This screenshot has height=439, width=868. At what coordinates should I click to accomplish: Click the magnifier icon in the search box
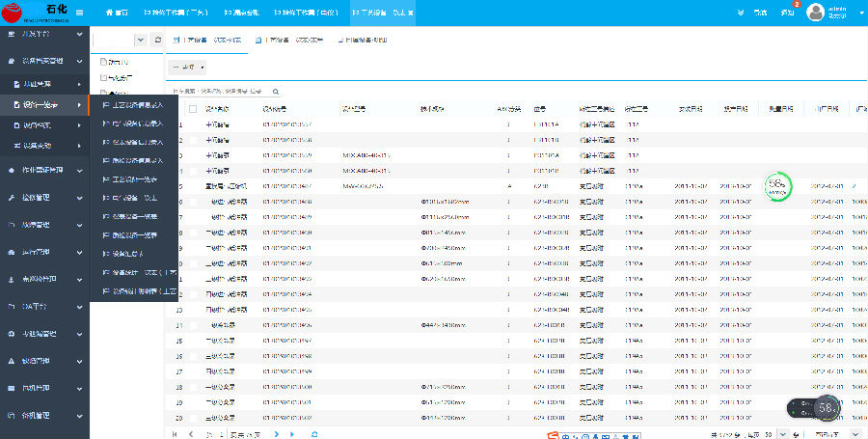[x=276, y=92]
